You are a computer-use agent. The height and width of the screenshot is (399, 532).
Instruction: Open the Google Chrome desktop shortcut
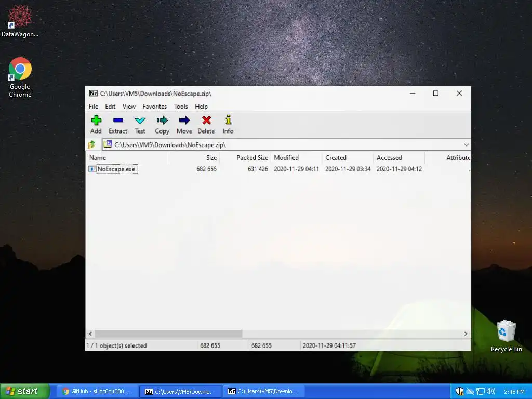pyautogui.click(x=20, y=77)
